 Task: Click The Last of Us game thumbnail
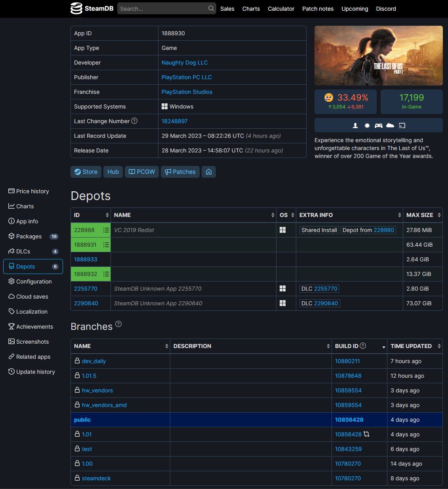pyautogui.click(x=379, y=55)
